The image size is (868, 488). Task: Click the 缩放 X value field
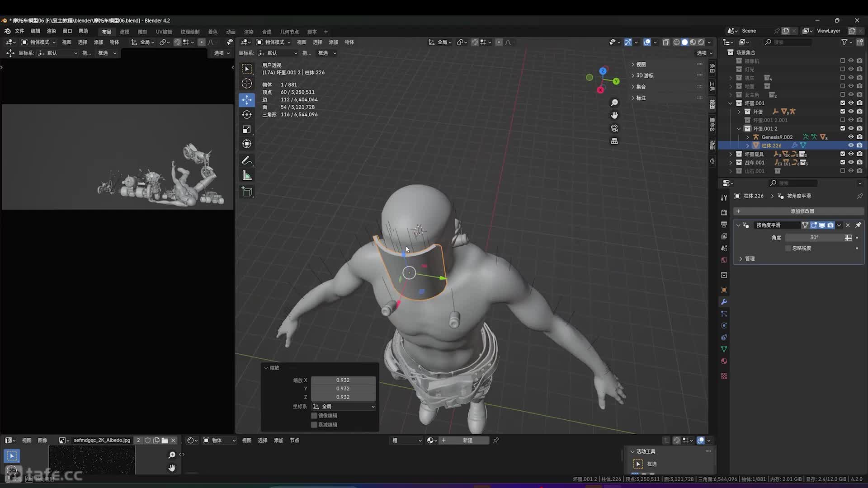point(343,380)
